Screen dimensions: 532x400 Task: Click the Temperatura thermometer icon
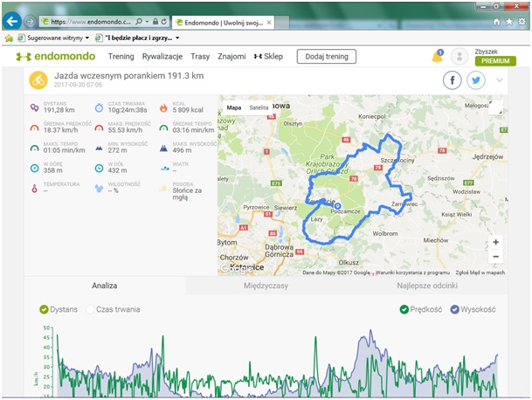pos(34,189)
